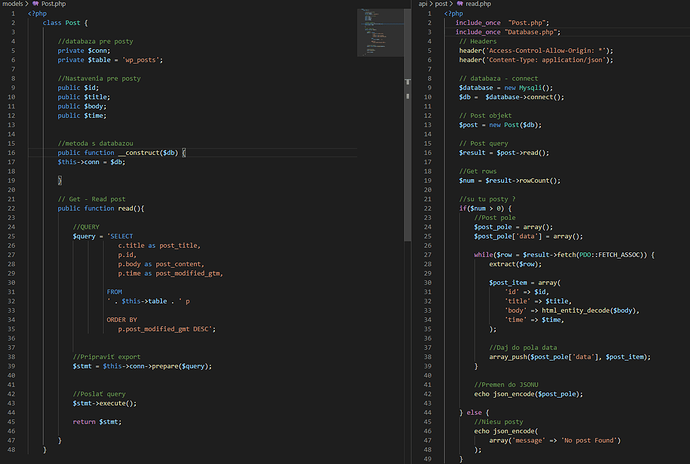Click the comment '//metoda s databazou'
This screenshot has width=690, height=464.
tap(95, 144)
